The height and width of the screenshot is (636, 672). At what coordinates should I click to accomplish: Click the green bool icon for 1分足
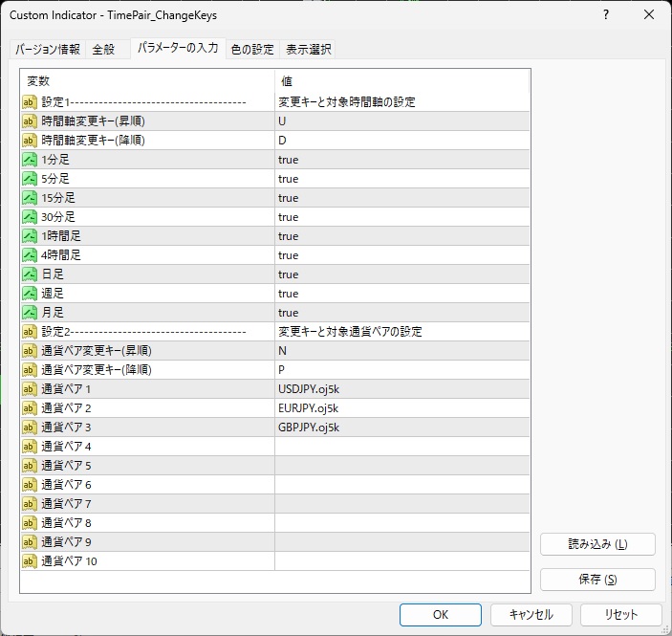tap(30, 160)
